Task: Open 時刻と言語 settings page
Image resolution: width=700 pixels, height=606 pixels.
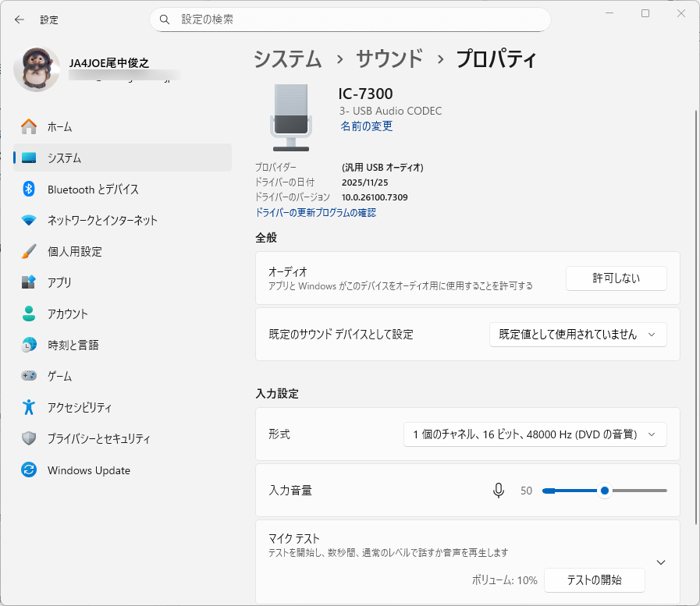Action: [x=123, y=345]
